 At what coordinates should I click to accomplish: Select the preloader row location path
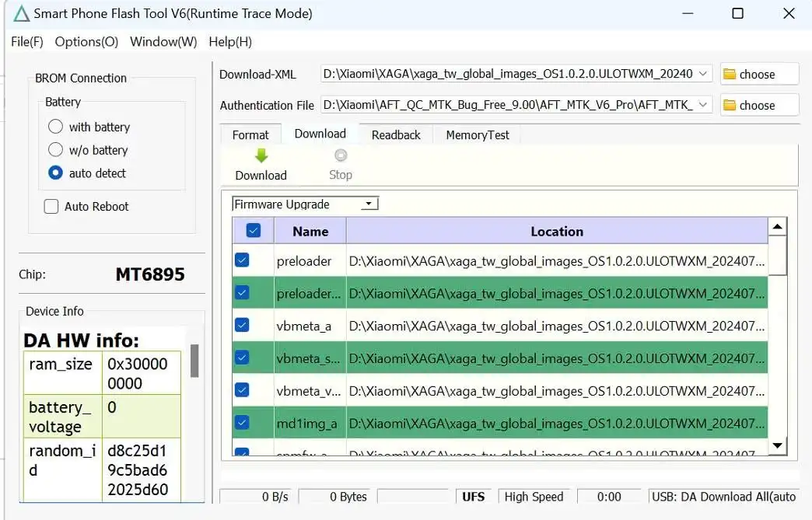[x=557, y=261]
